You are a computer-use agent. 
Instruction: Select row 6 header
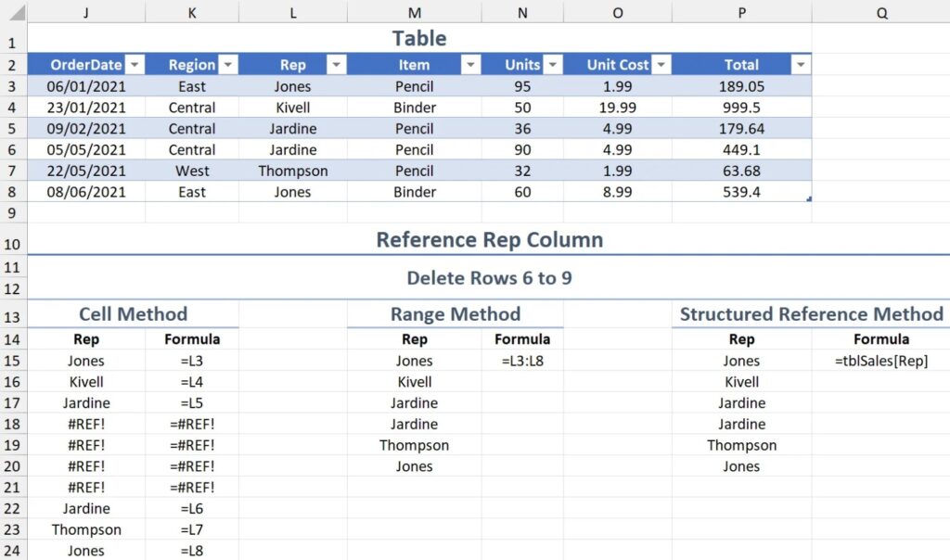pos(12,149)
